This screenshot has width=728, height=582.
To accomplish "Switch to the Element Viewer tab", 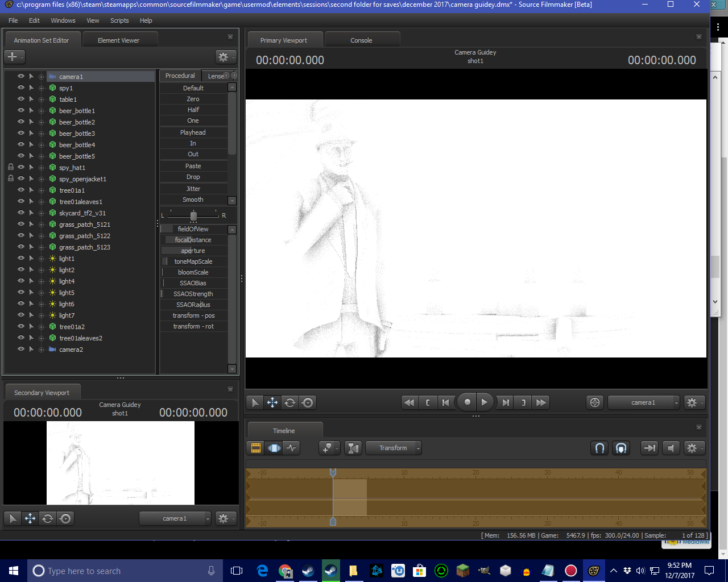I will point(118,40).
